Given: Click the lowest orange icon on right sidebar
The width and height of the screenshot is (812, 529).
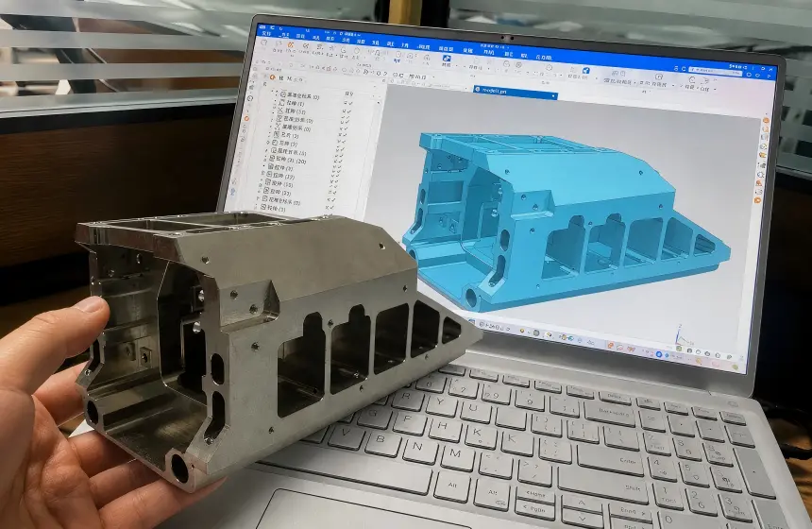Looking at the screenshot, I should (x=757, y=200).
